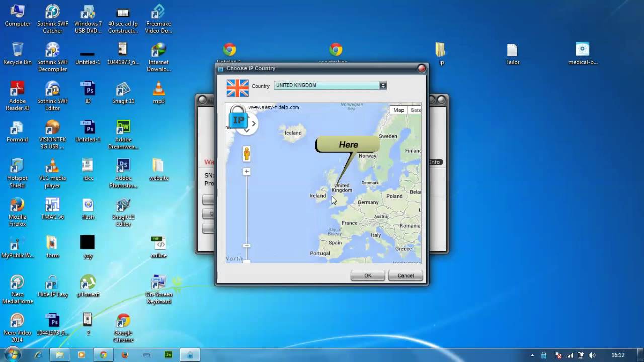Image resolution: width=644 pixels, height=362 pixels.
Task: Click the volume speaker icon in tray
Action: [x=592, y=355]
